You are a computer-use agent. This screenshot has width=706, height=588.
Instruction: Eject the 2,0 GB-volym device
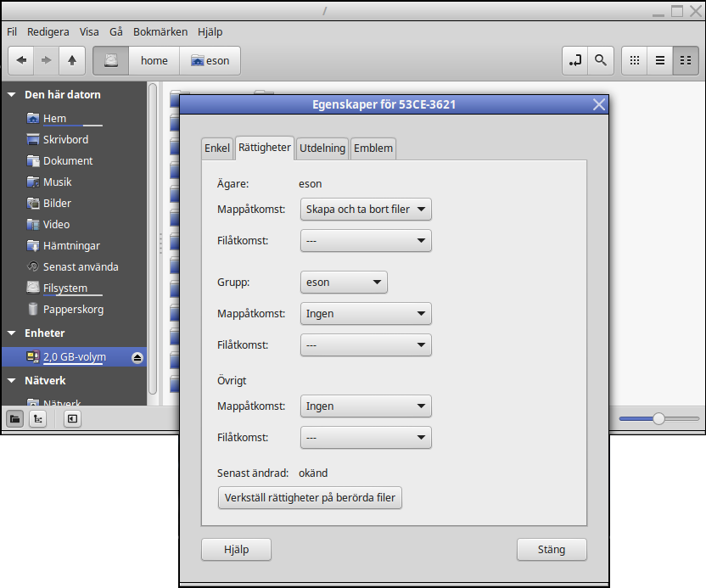click(137, 358)
